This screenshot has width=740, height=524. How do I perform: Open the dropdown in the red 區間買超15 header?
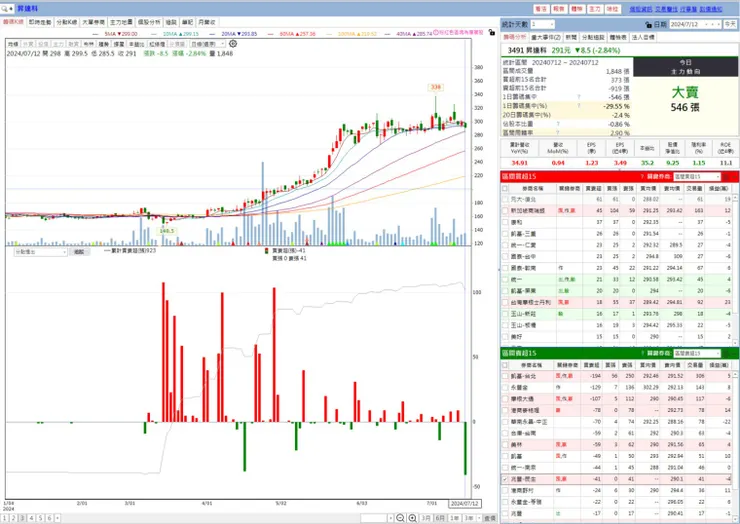pos(697,177)
